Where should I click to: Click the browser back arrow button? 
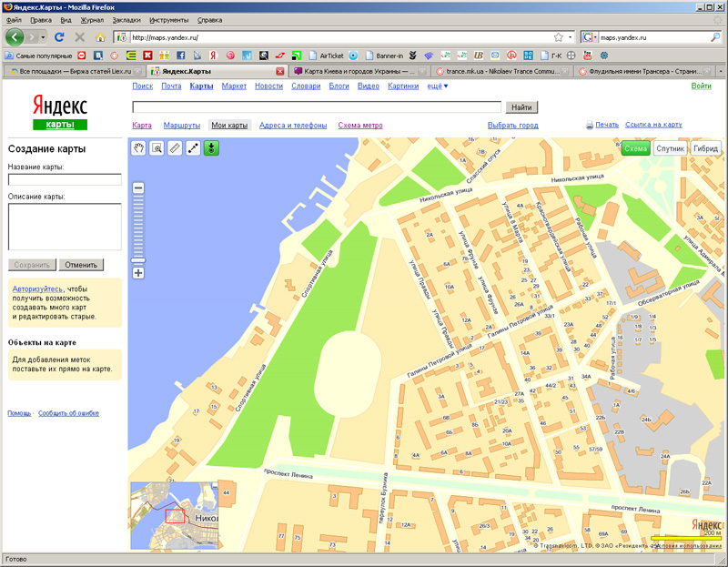point(15,37)
